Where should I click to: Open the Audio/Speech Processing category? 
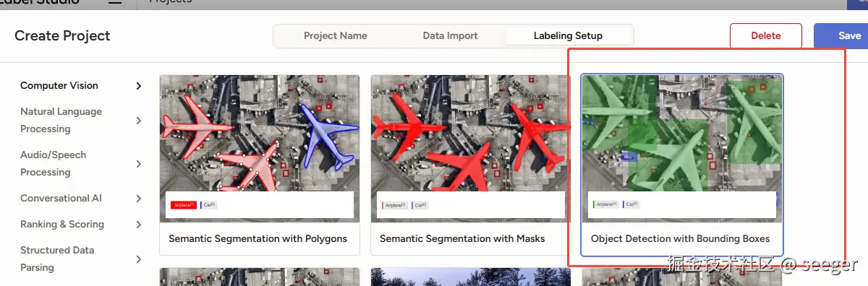point(53,163)
